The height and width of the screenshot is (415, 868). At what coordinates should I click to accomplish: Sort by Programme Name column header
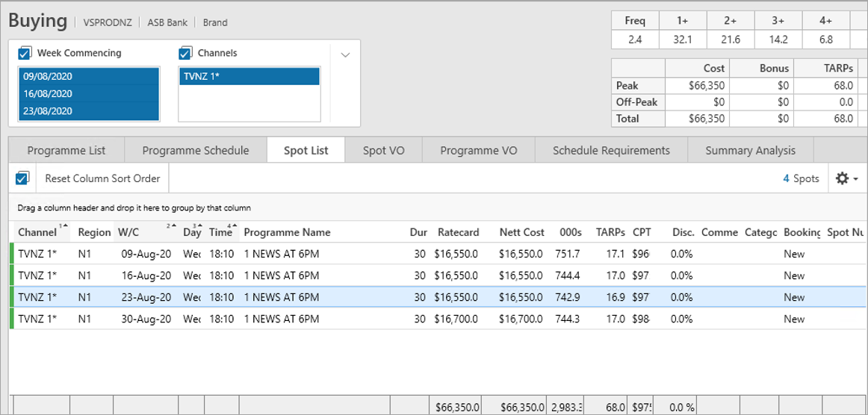pyautogui.click(x=314, y=232)
